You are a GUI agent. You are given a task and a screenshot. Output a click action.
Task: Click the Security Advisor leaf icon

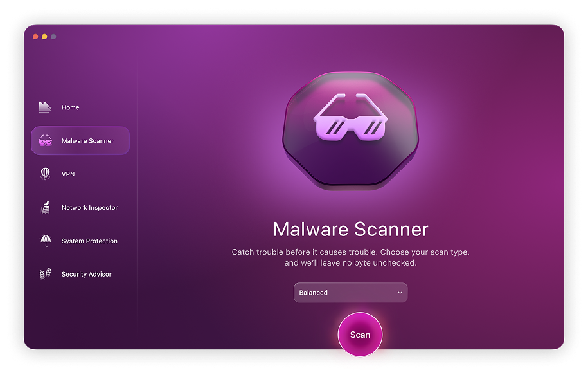[45, 274]
